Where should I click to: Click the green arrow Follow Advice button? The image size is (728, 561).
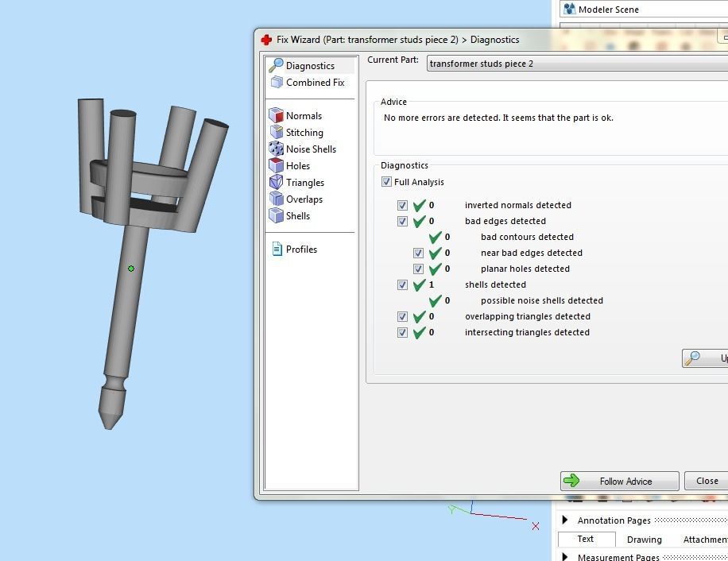click(619, 481)
